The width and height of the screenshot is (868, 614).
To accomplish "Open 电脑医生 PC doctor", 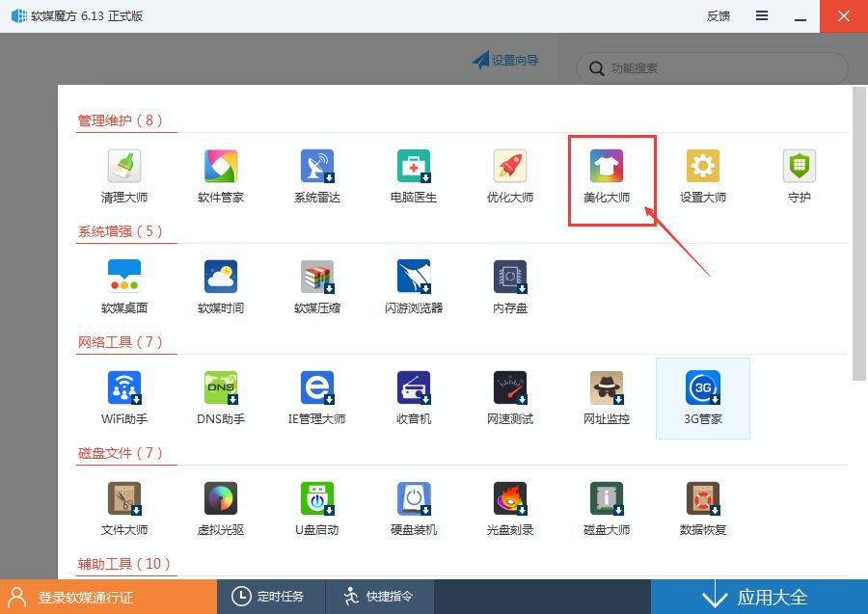I will tap(414, 175).
